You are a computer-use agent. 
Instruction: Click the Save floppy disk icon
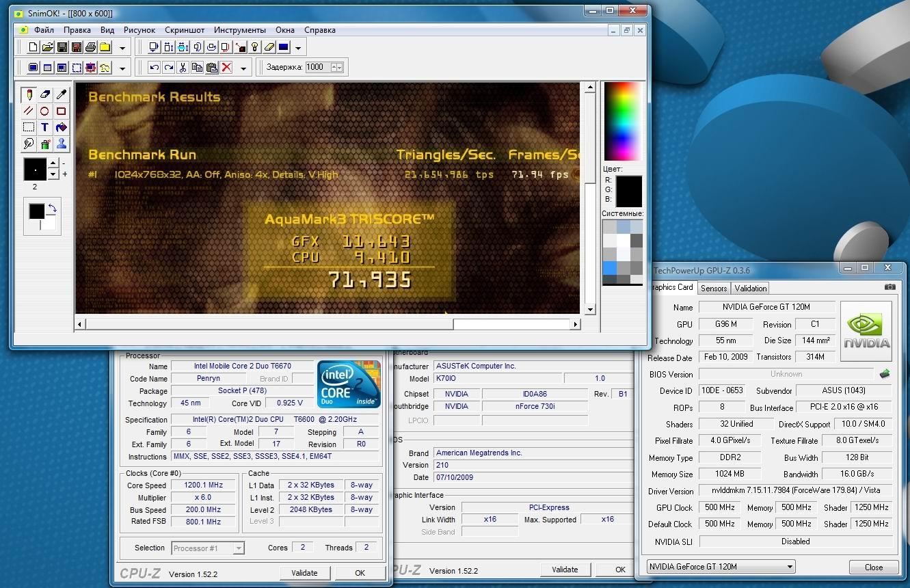point(62,47)
